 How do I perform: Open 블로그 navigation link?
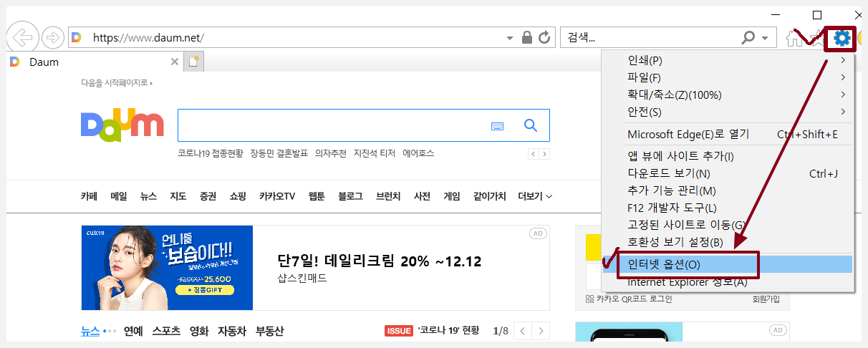(350, 196)
